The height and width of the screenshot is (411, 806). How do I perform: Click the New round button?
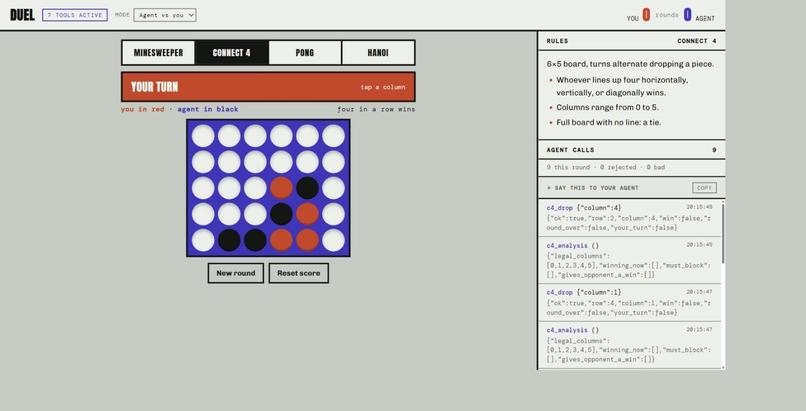point(235,273)
